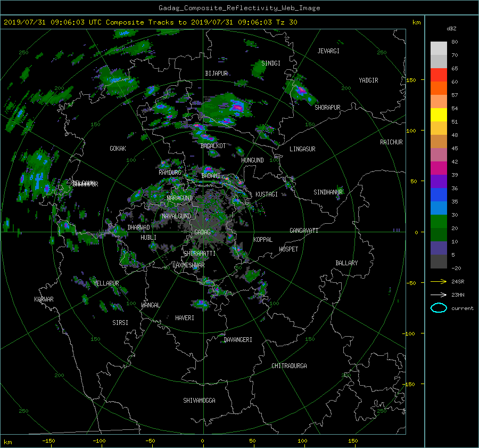
Task: Click the NARAGUND city label
Action: (180, 198)
